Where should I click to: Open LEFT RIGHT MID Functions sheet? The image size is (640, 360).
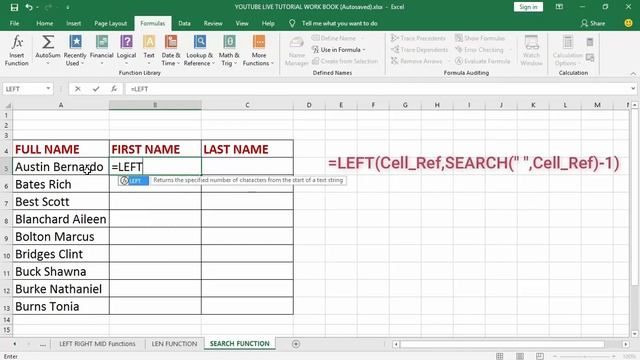click(x=97, y=344)
